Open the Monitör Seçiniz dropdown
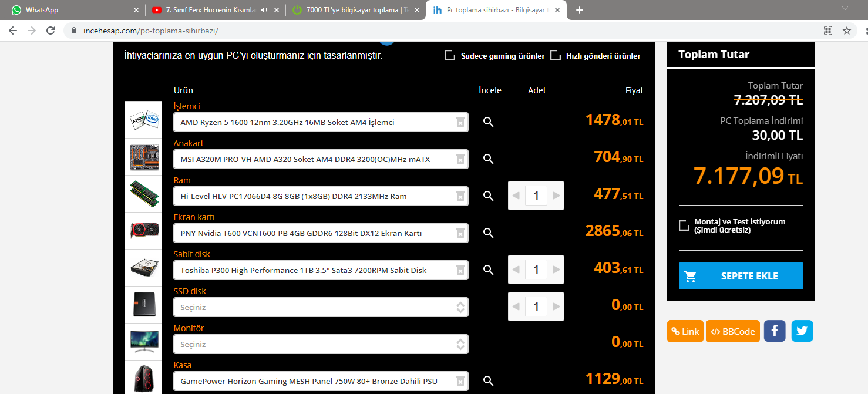The image size is (868, 394). point(321,344)
